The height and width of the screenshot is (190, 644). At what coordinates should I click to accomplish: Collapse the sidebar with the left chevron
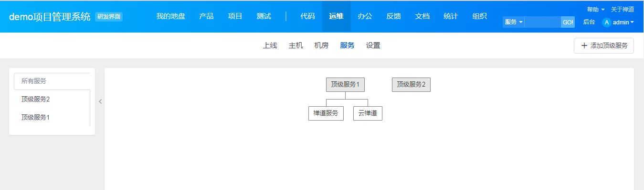100,101
